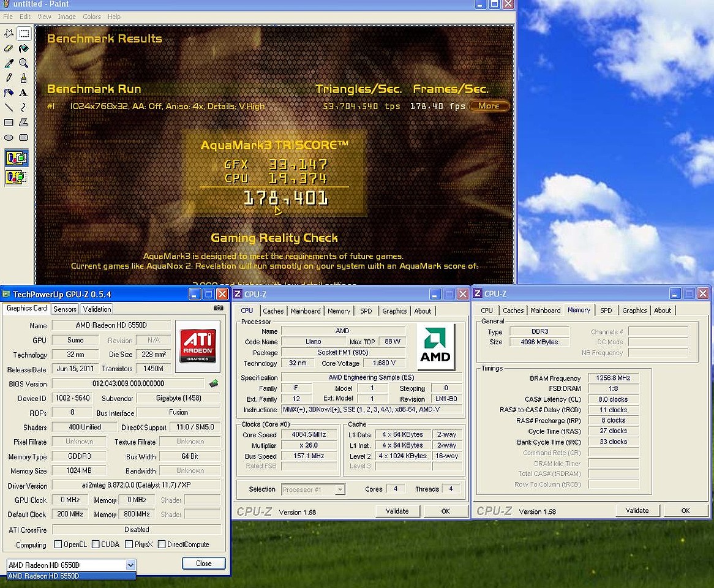Click the GPU-Z title bar icon
This screenshot has height=588, width=714.
6,294
